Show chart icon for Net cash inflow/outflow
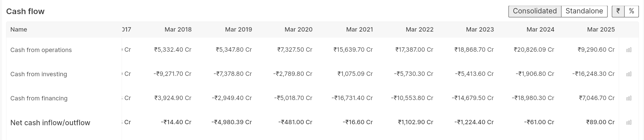 (x=629, y=123)
